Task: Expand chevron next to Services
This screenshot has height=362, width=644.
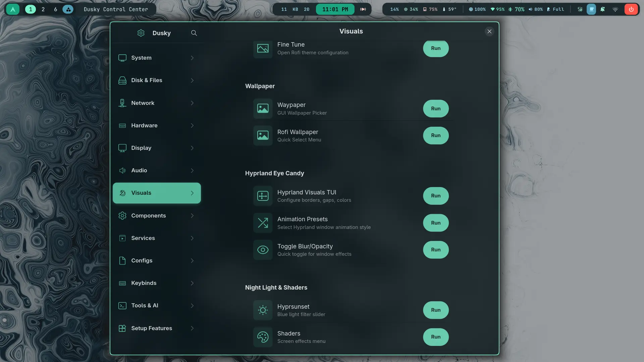Action: pos(192,238)
